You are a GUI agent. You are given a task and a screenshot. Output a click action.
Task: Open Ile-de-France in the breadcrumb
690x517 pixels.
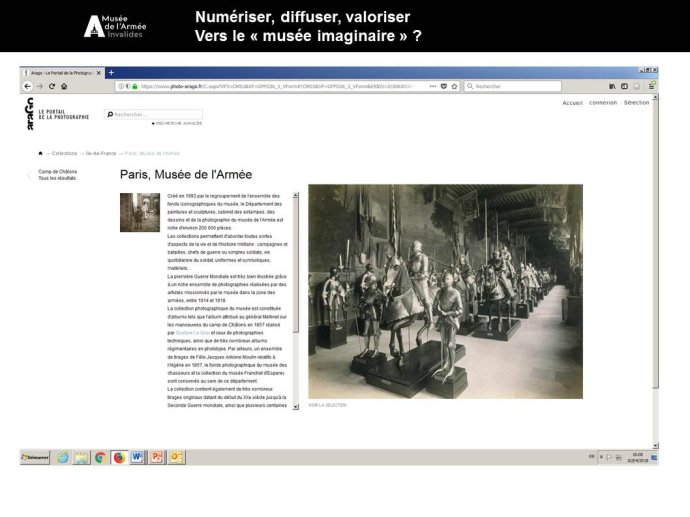pyautogui.click(x=101, y=153)
